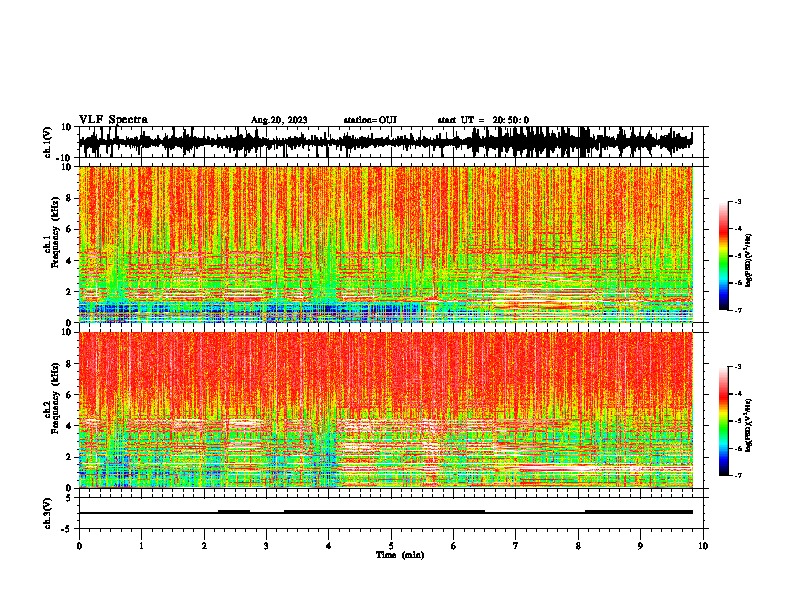
Task: Click the ch.1 color bar log(PSD) label
Action: (x=748, y=261)
